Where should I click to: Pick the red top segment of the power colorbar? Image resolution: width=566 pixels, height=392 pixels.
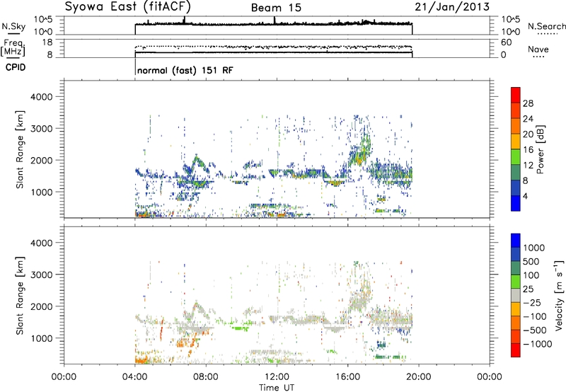516,95
